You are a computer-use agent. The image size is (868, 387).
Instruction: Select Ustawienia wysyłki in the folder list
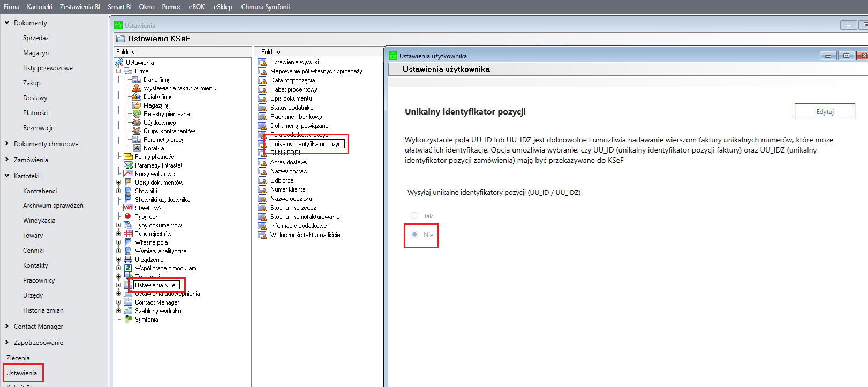point(295,62)
